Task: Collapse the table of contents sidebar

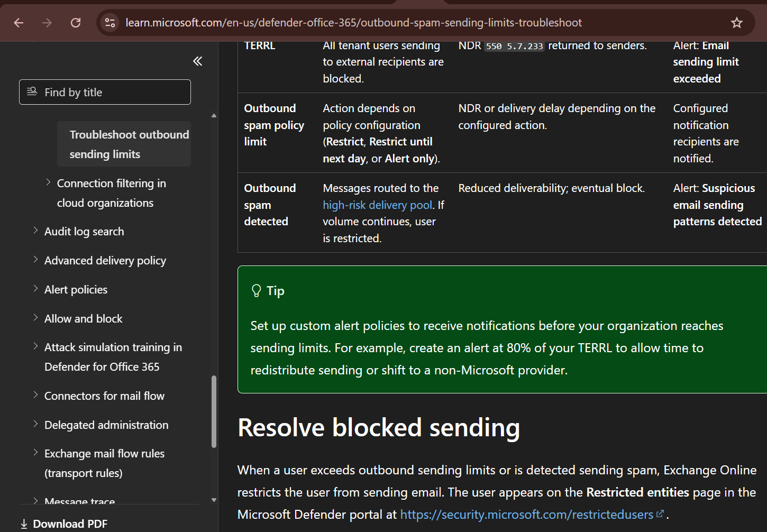Action: pyautogui.click(x=198, y=61)
